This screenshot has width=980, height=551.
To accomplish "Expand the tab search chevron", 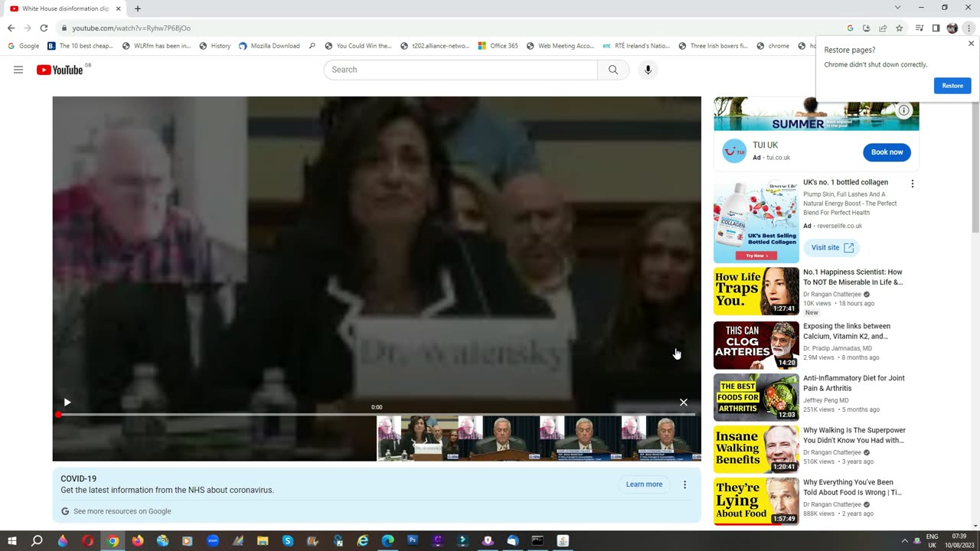I will tap(898, 8).
